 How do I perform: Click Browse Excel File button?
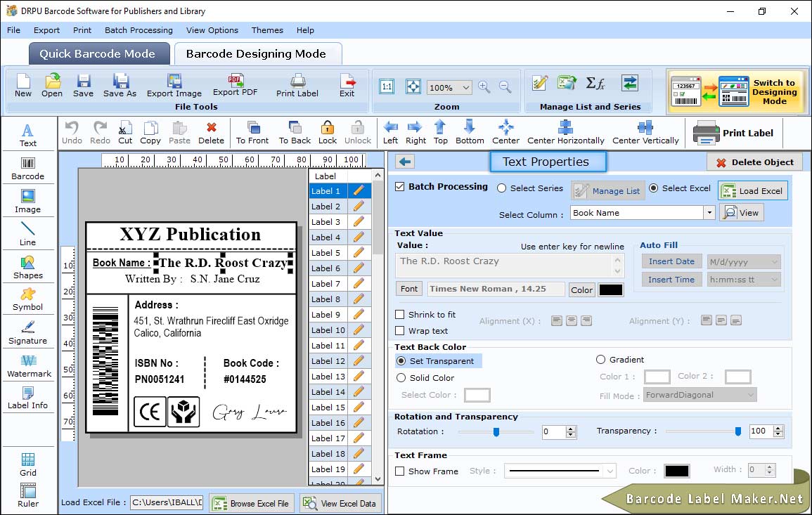[x=252, y=503]
